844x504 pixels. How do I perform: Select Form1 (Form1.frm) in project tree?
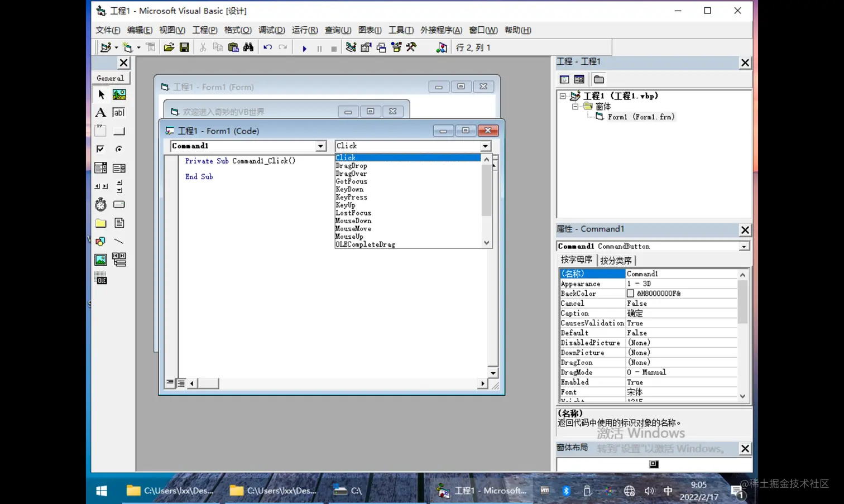click(641, 117)
